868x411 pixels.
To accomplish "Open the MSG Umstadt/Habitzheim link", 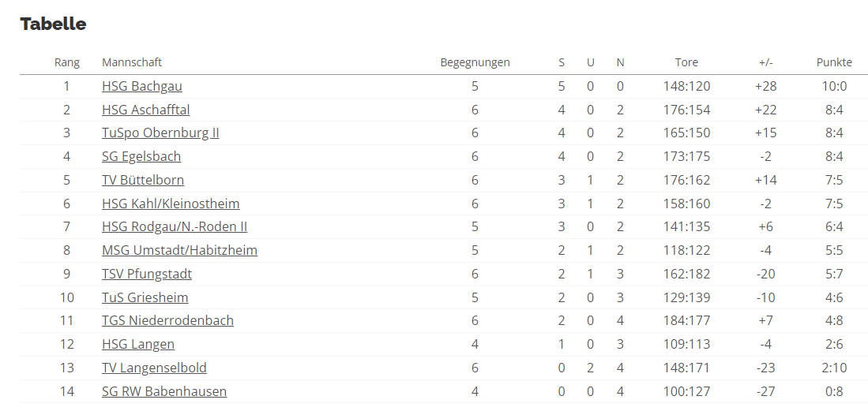I will click(179, 250).
